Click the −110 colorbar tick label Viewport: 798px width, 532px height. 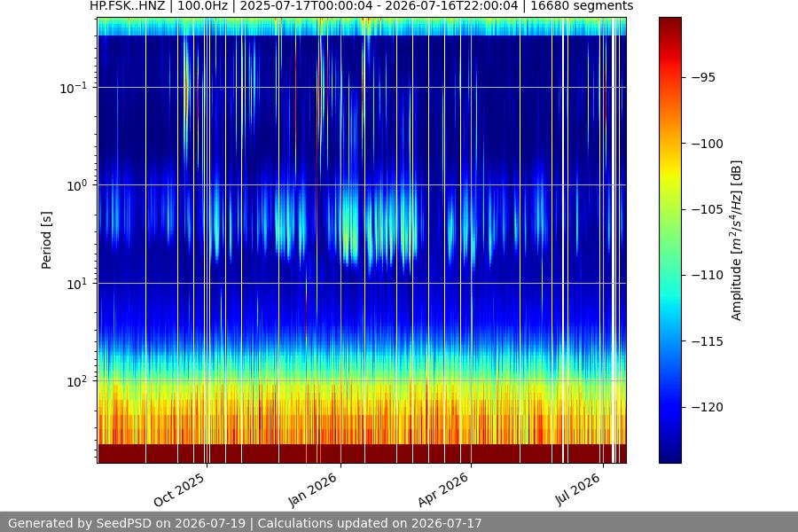[x=708, y=276]
